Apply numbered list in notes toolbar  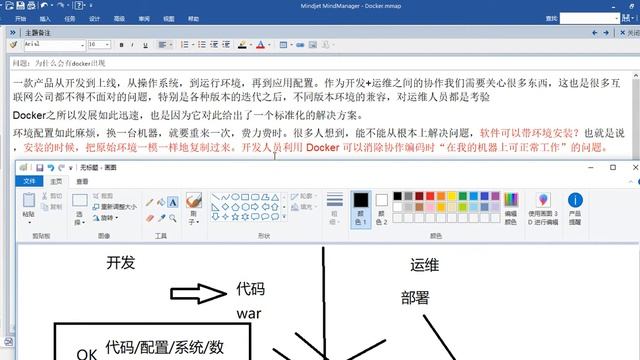184,45
